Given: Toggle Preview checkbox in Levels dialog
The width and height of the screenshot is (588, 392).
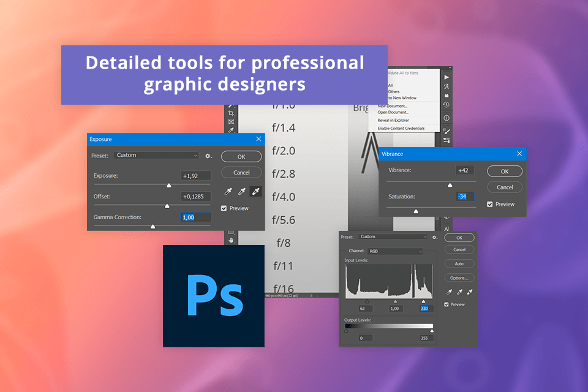Looking at the screenshot, I should pyautogui.click(x=447, y=304).
